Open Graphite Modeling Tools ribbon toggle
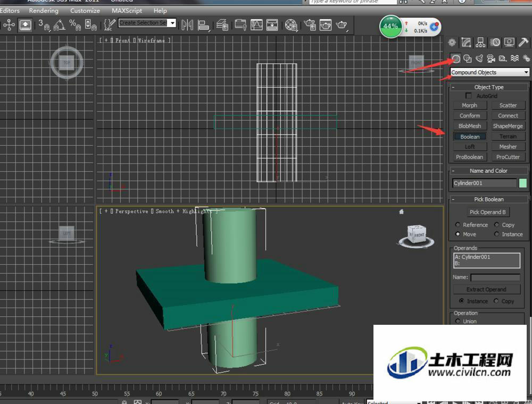 click(x=240, y=25)
